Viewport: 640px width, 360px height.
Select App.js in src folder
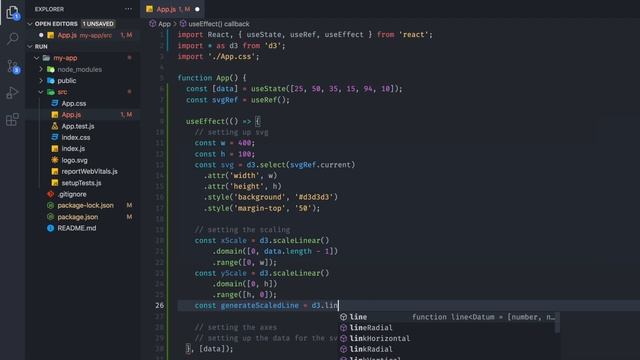[x=83, y=115]
